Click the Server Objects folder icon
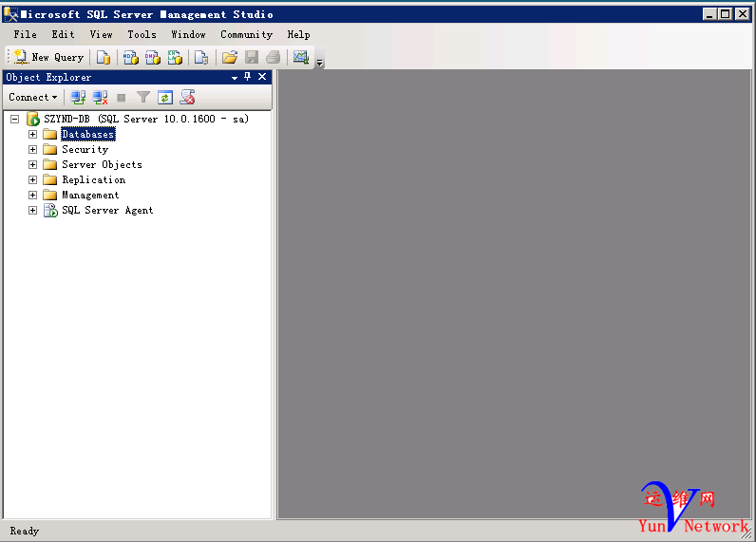The height and width of the screenshot is (542, 756). (x=49, y=165)
